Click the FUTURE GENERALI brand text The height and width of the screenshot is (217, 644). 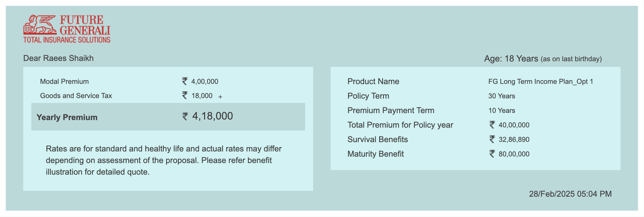click(85, 25)
